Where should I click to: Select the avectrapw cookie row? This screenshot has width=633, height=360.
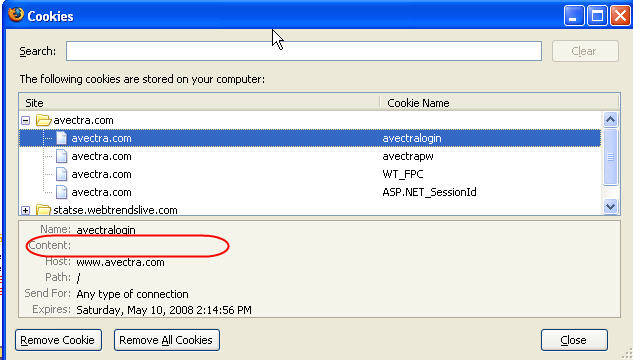[x=310, y=156]
